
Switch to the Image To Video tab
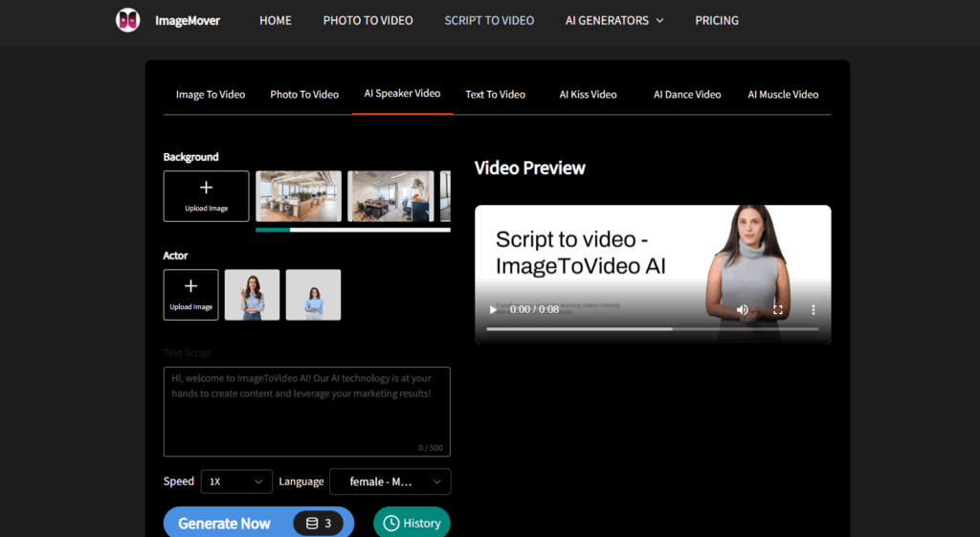tap(211, 95)
